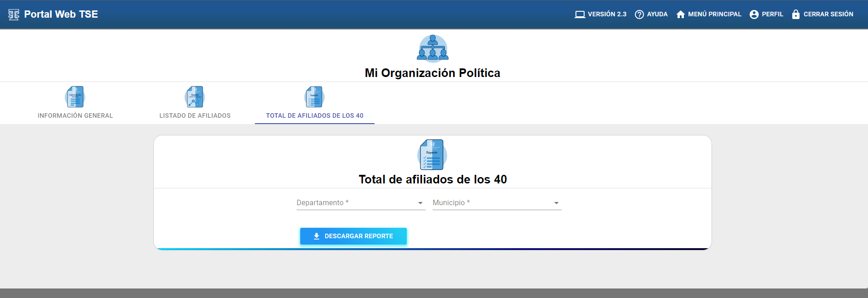
Task: Click the large report icon in card
Action: [432, 155]
